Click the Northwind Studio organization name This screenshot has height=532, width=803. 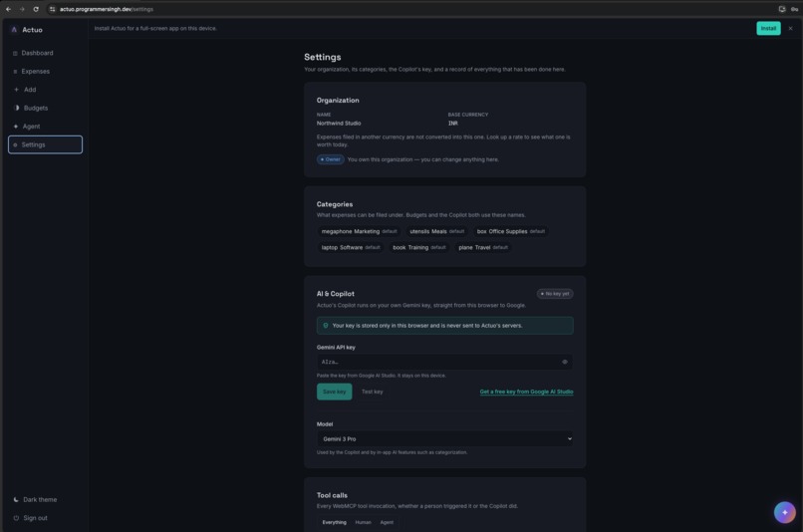pyautogui.click(x=339, y=124)
